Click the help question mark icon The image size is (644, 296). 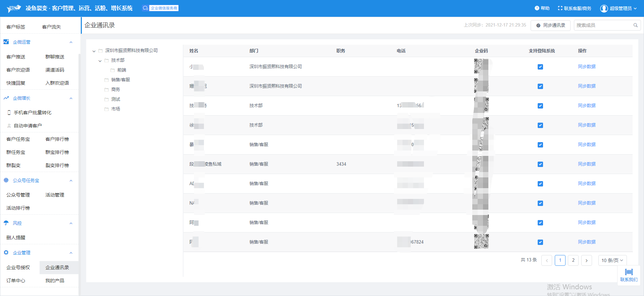click(x=537, y=8)
